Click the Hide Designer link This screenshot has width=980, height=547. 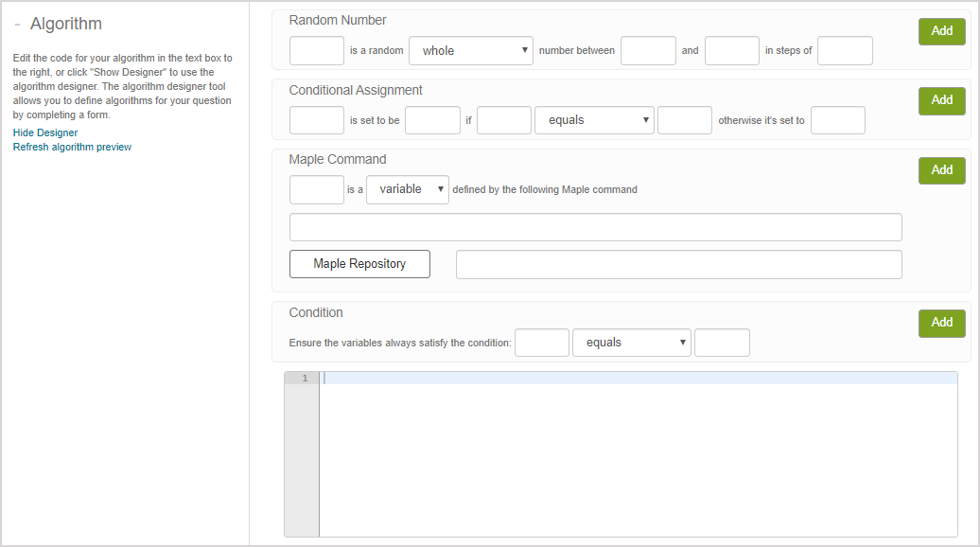tap(45, 132)
